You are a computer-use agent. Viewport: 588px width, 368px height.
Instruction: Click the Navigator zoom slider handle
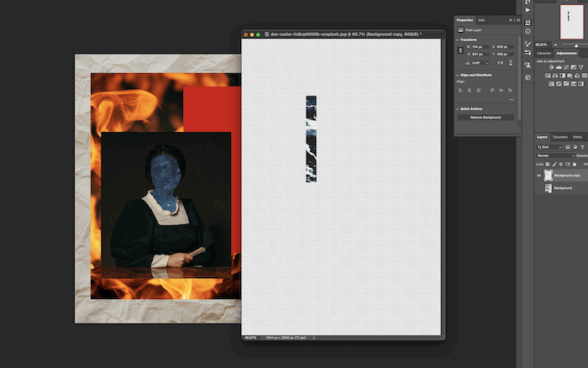click(x=576, y=45)
